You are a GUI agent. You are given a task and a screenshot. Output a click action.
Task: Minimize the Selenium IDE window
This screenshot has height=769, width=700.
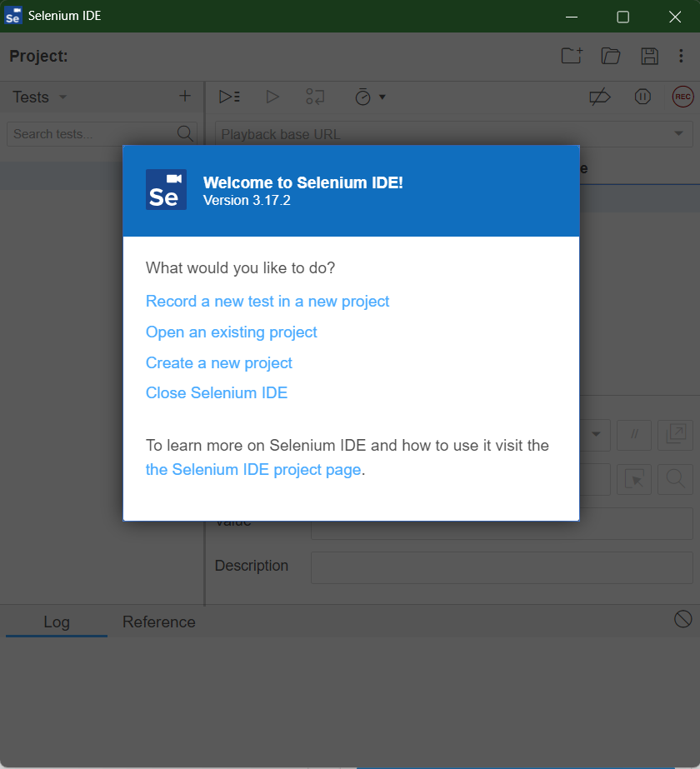click(572, 17)
